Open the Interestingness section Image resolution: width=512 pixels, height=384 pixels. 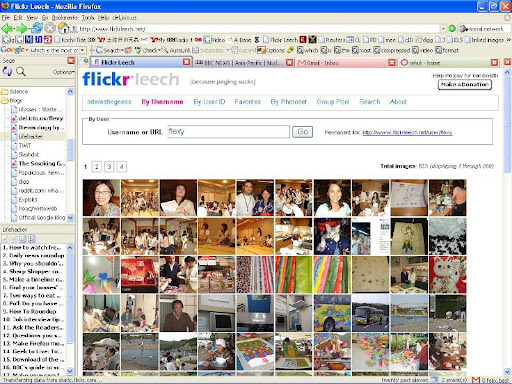click(x=109, y=102)
